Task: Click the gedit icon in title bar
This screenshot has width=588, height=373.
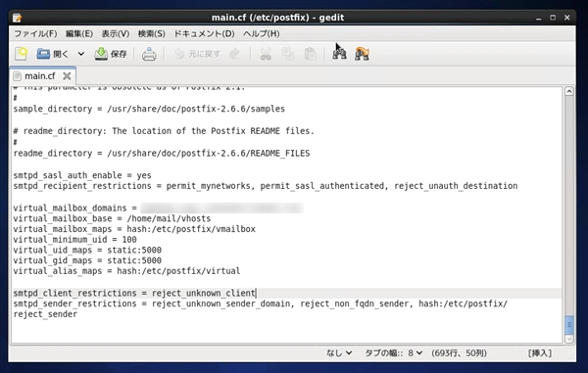Action: pos(17,18)
